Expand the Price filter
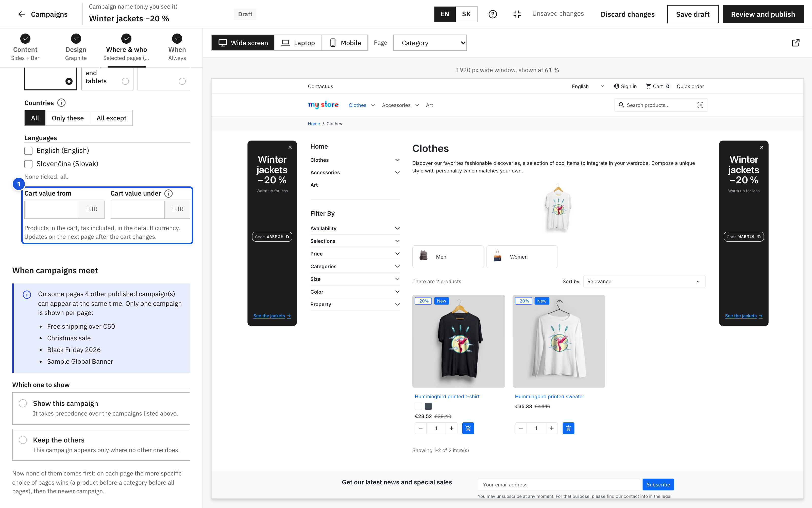The image size is (812, 508). (x=355, y=254)
